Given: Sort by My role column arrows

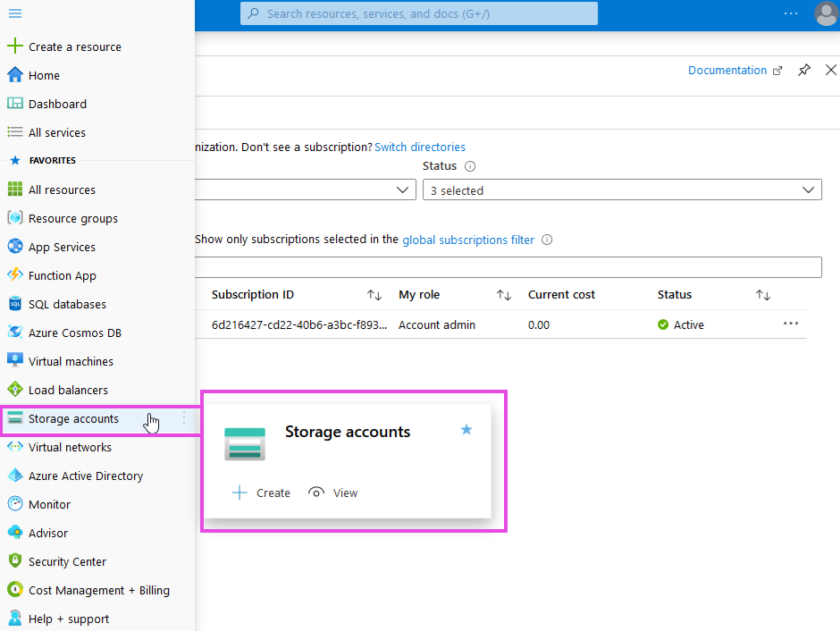Looking at the screenshot, I should point(504,295).
